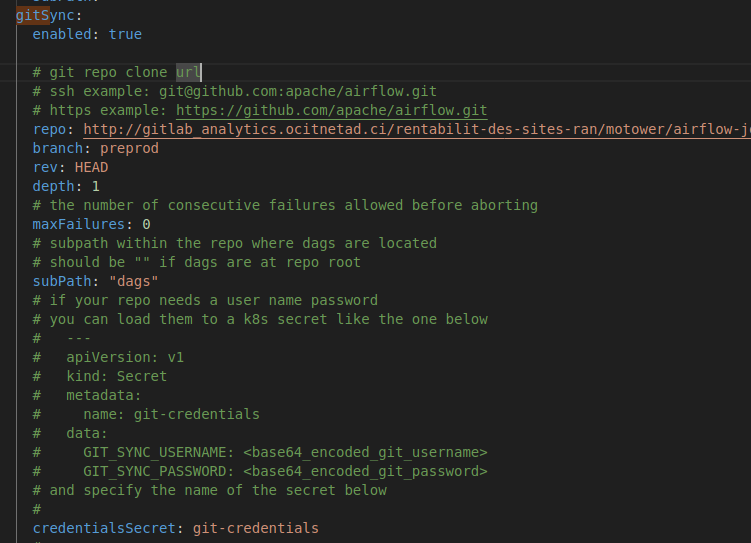
Task: Open the gitlab repo URL link
Action: point(417,129)
